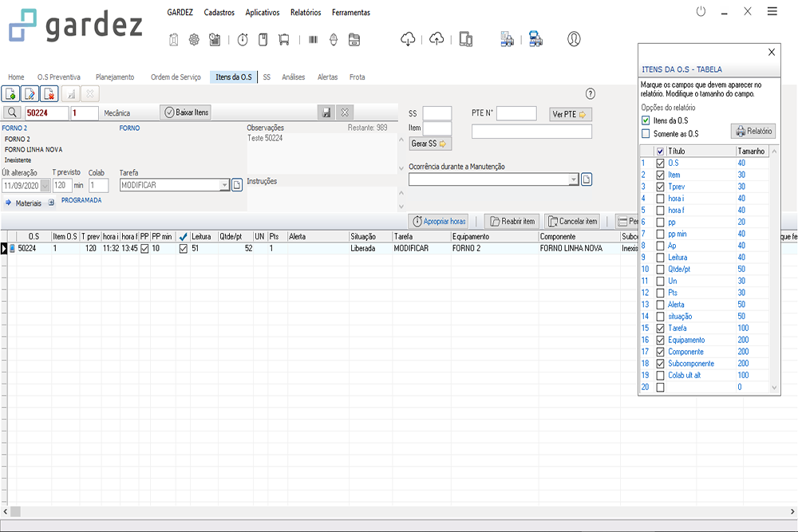Click the cloud upload icon
The height and width of the screenshot is (532, 798).
pos(437,39)
